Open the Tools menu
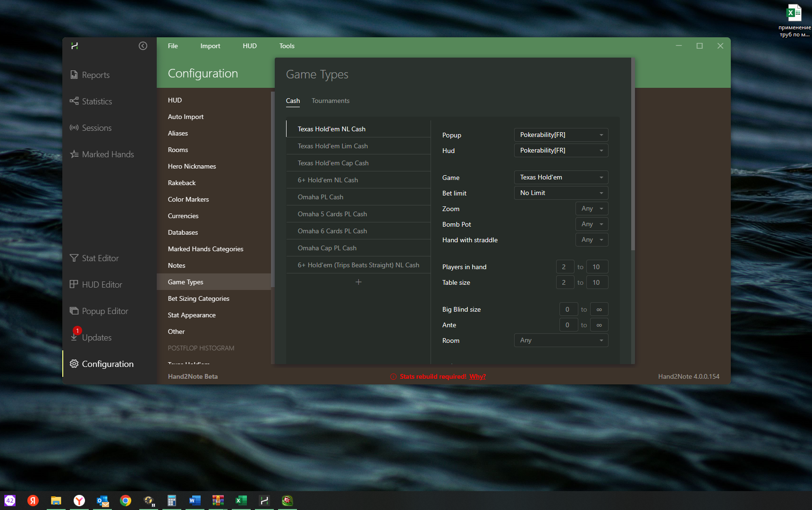The width and height of the screenshot is (812, 510). click(287, 46)
